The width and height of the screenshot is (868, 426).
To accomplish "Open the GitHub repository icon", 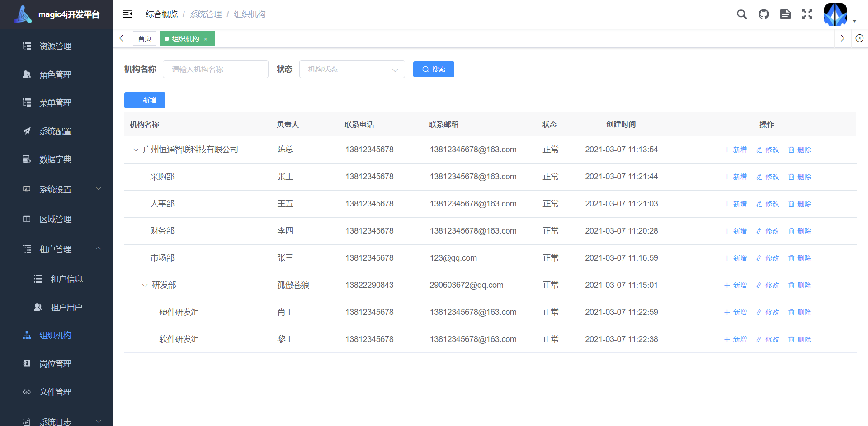I will click(764, 14).
